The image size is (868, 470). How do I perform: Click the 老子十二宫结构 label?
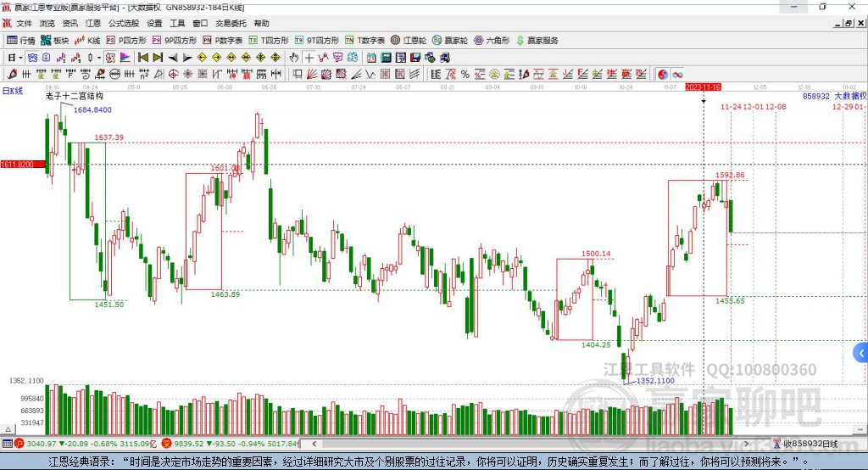[75, 96]
